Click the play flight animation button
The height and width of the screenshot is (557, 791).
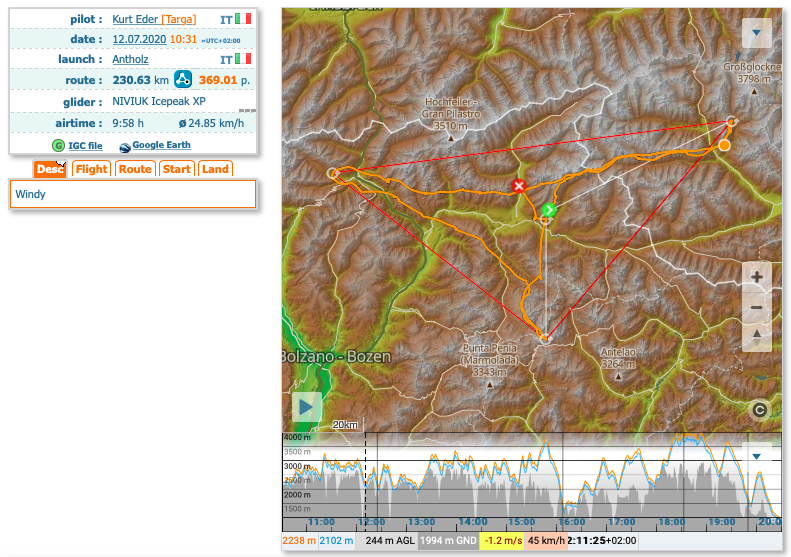tap(307, 407)
